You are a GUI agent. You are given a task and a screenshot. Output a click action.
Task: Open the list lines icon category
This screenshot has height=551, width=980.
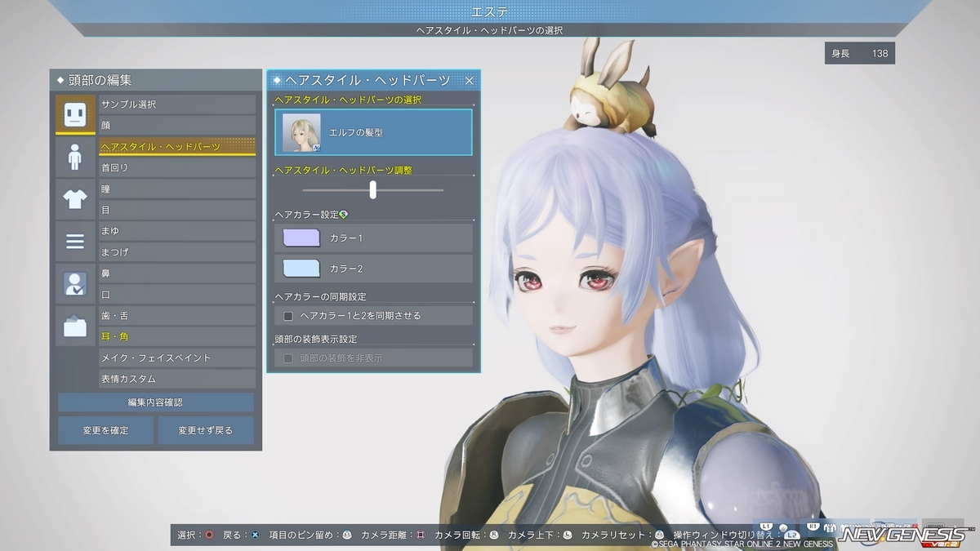(75, 242)
